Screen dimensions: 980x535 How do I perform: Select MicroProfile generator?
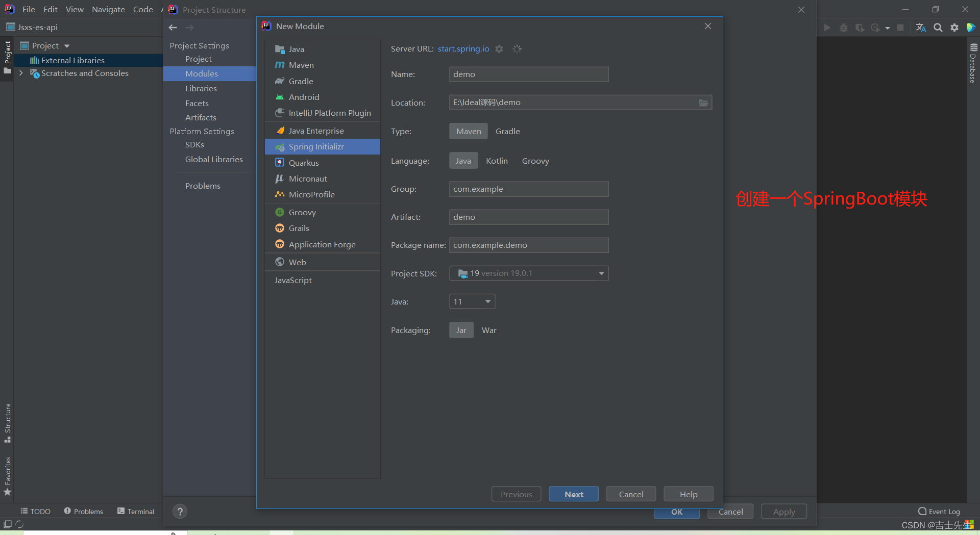323,194
